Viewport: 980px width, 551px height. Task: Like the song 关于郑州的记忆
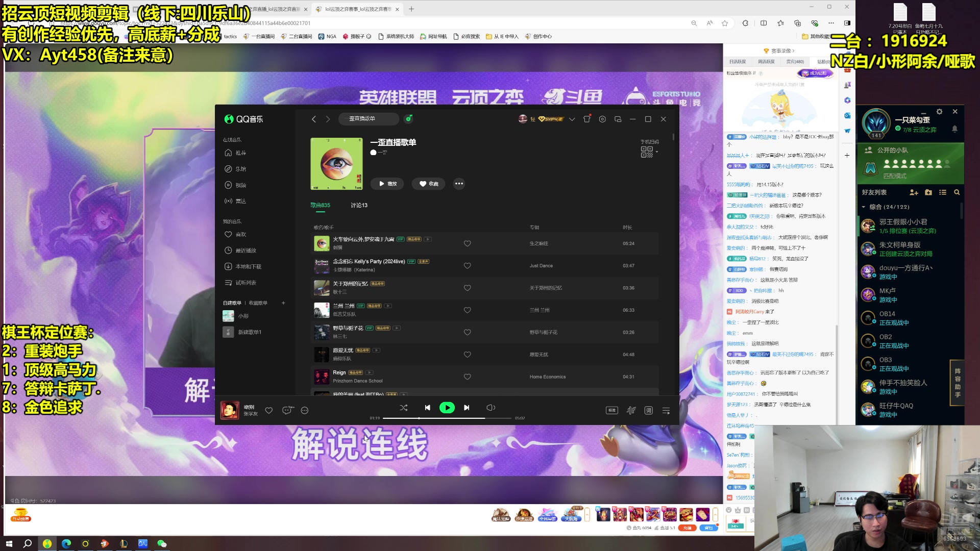467,288
